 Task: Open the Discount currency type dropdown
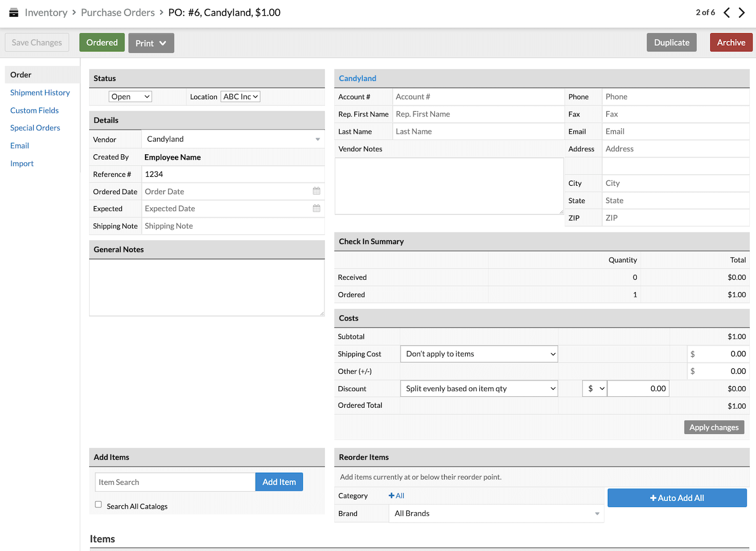594,388
